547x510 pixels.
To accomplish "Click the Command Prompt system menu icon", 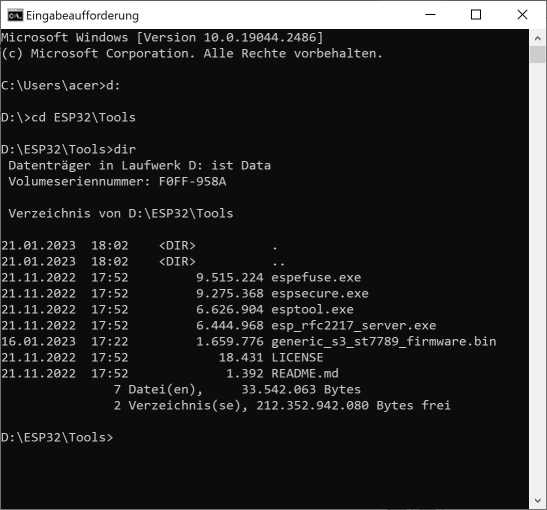I will [15, 15].
